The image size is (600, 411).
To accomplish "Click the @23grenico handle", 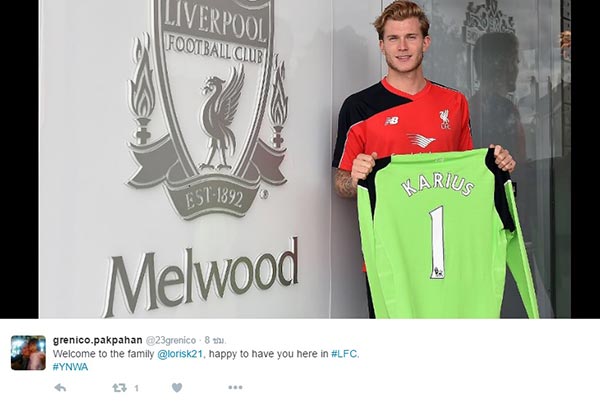I will 171,340.
